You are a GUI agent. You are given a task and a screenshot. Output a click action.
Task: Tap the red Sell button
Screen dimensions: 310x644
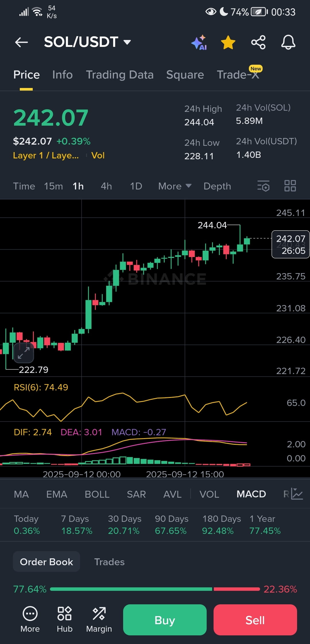click(255, 620)
